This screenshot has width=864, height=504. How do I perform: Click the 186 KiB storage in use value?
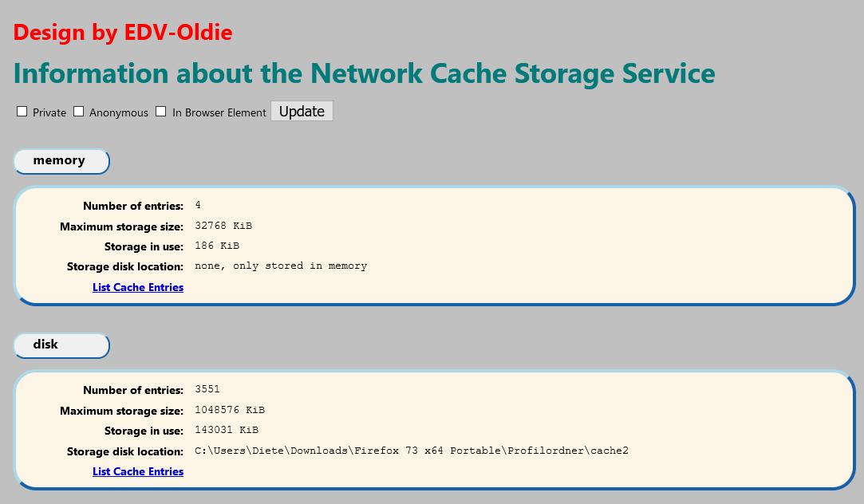pyautogui.click(x=217, y=246)
